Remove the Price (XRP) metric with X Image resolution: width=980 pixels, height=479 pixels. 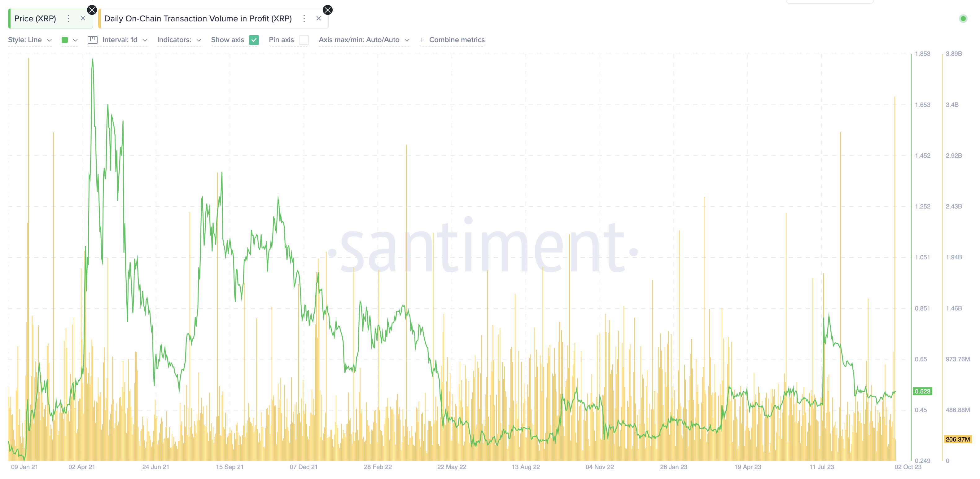(83, 18)
